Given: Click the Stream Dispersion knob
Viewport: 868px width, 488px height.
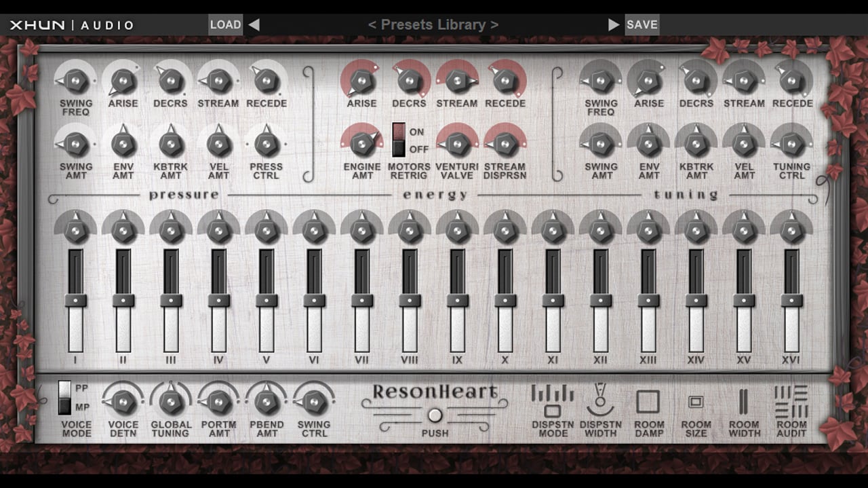Looking at the screenshot, I should pos(505,144).
